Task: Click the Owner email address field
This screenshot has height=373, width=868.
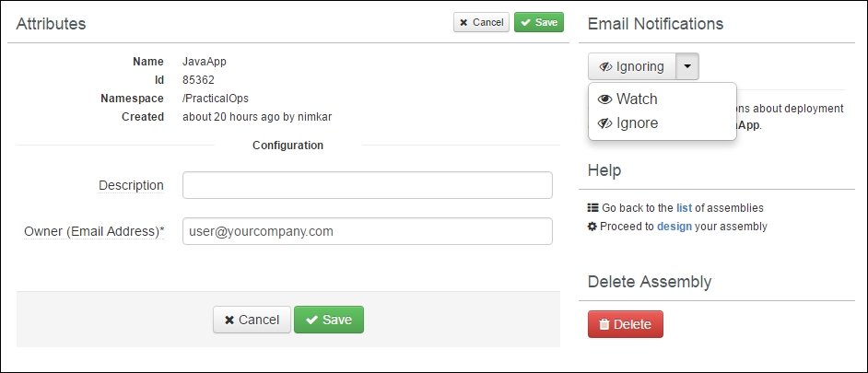Action: 368,231
